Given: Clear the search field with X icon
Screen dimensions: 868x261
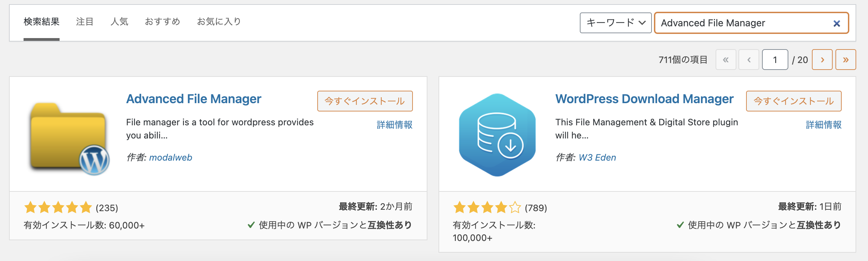Looking at the screenshot, I should (x=836, y=24).
